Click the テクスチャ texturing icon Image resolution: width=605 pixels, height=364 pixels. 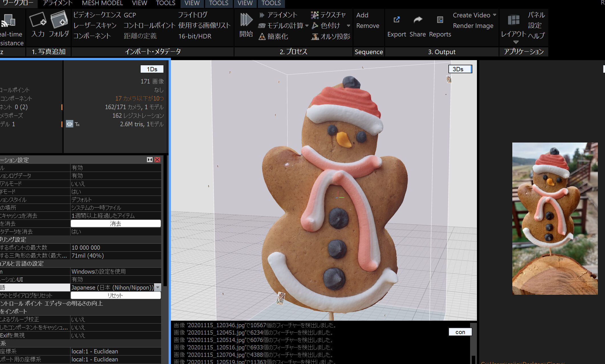315,15
